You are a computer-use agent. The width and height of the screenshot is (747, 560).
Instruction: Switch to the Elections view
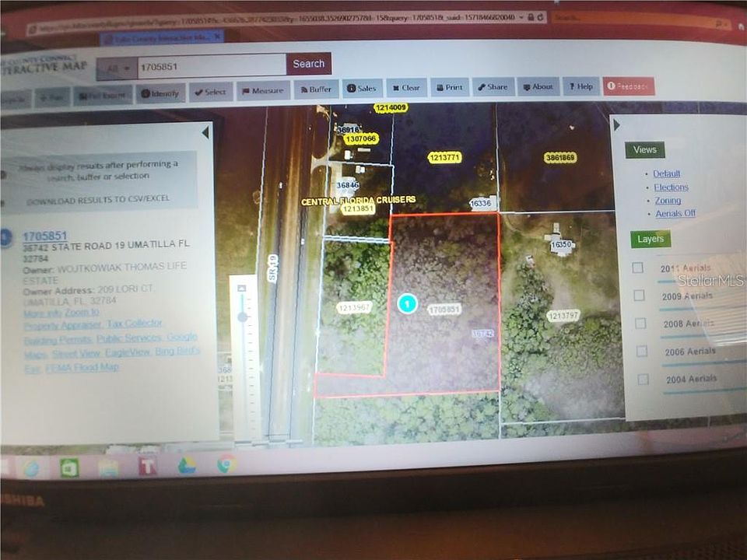click(x=672, y=187)
